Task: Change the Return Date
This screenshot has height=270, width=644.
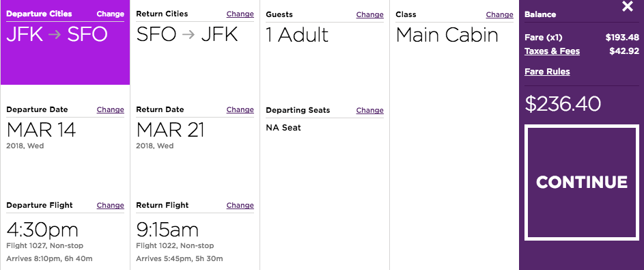Action: [240, 110]
